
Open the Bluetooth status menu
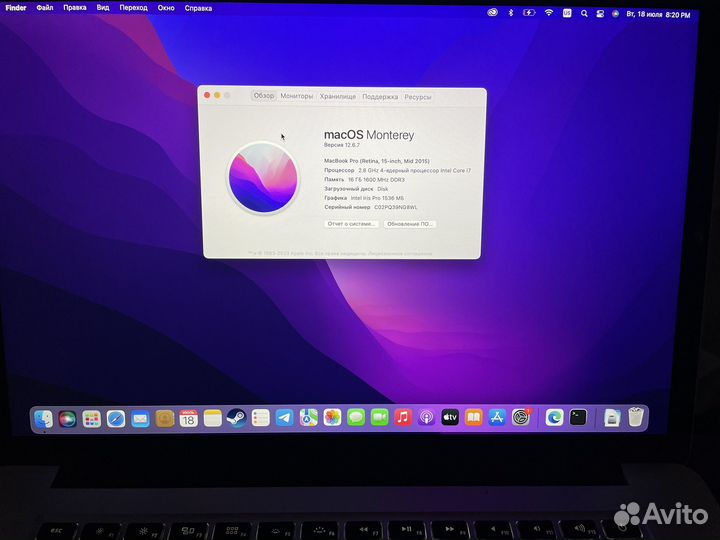511,13
